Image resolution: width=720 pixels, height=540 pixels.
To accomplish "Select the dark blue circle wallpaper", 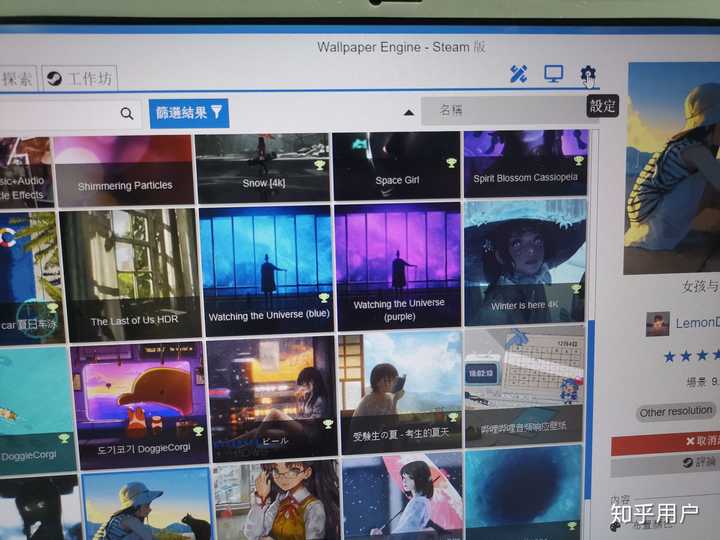I will 523,491.
